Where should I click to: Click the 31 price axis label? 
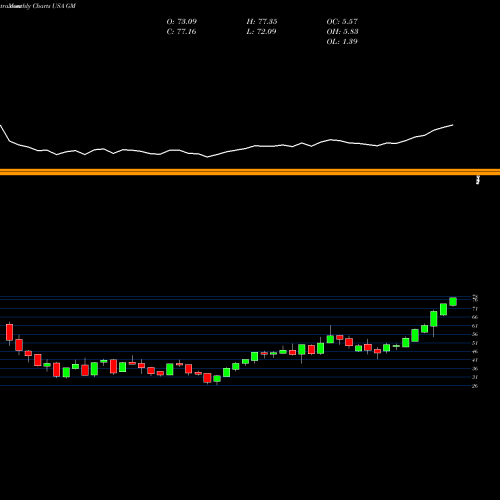[475, 377]
